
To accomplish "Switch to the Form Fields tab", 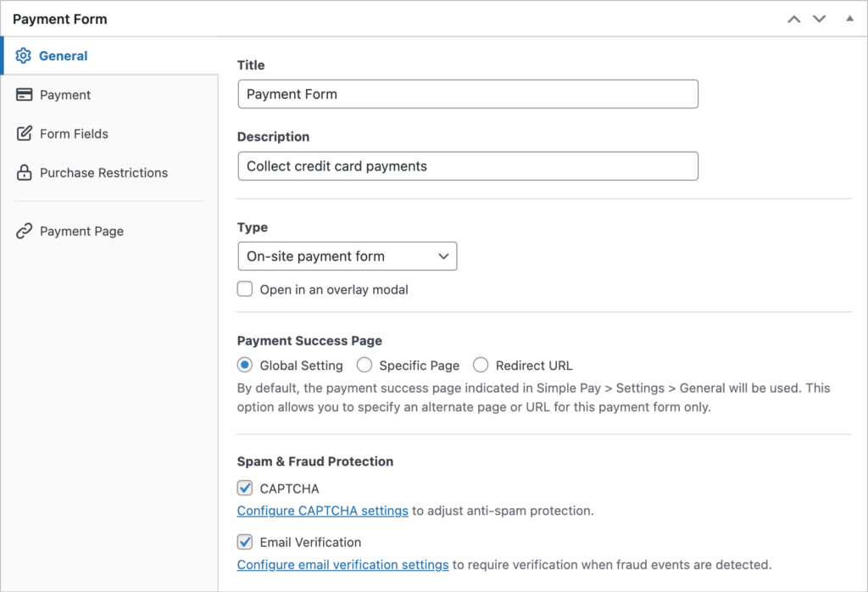I will [74, 134].
